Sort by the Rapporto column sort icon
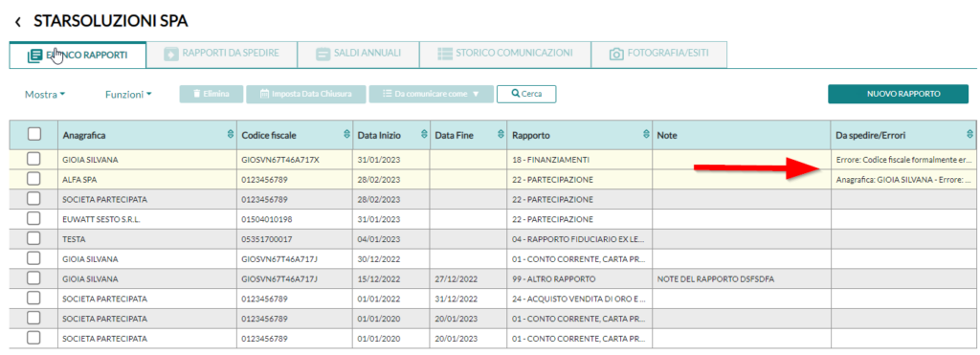 (646, 134)
